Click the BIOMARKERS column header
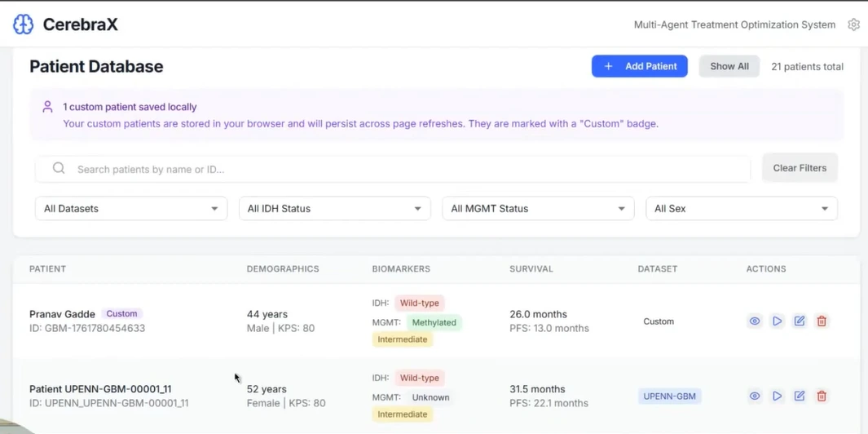This screenshot has width=868, height=434. (x=401, y=269)
